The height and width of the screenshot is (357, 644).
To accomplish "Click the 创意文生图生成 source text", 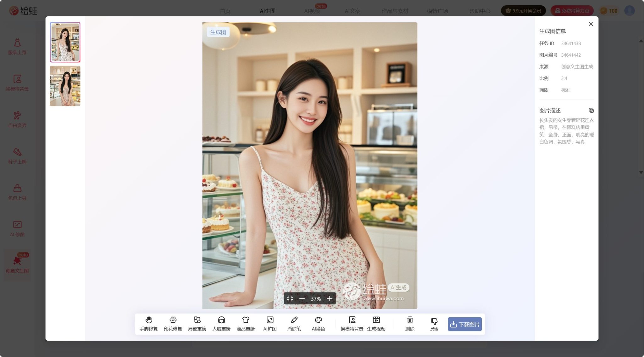I will pyautogui.click(x=577, y=67).
